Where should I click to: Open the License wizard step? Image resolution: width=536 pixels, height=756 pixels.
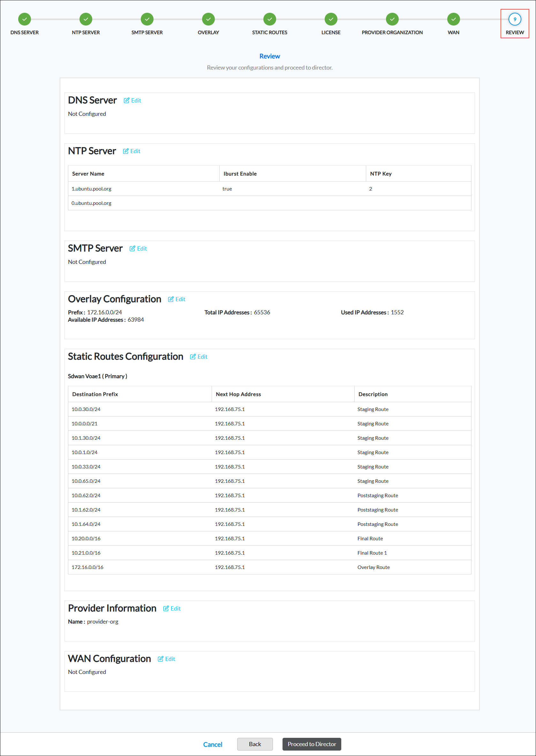pos(331,19)
